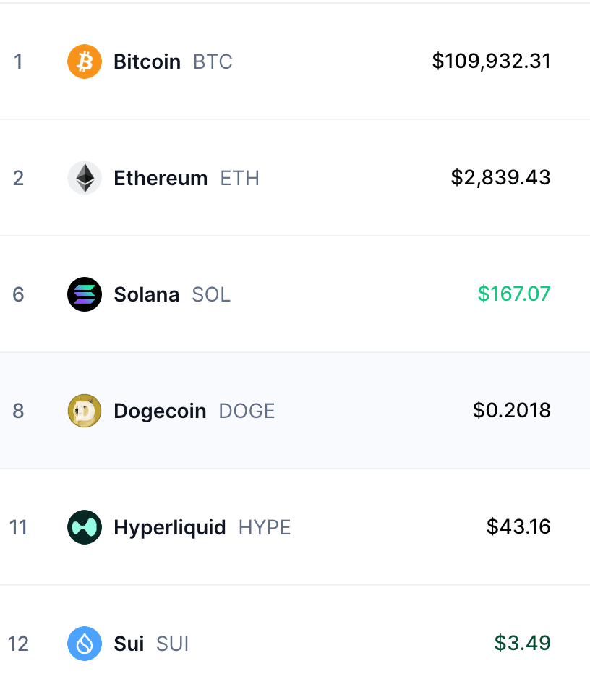This screenshot has height=700, width=590.
Task: Open the Solana name link
Action: point(146,294)
